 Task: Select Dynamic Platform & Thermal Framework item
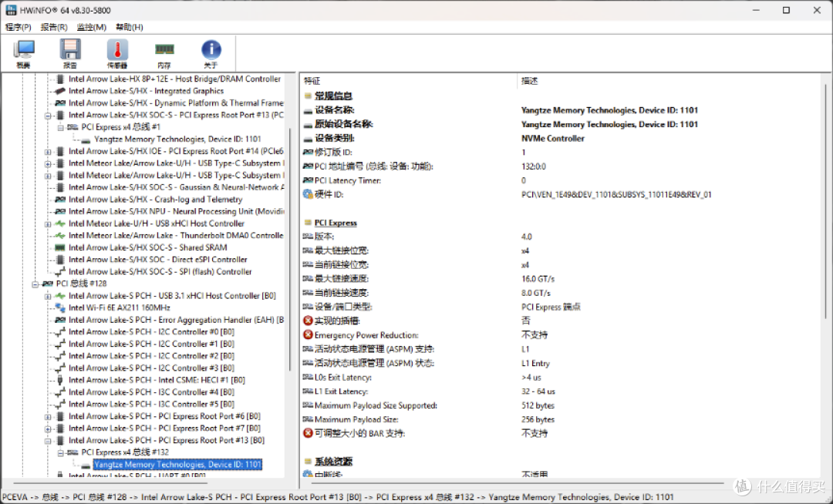coord(176,103)
